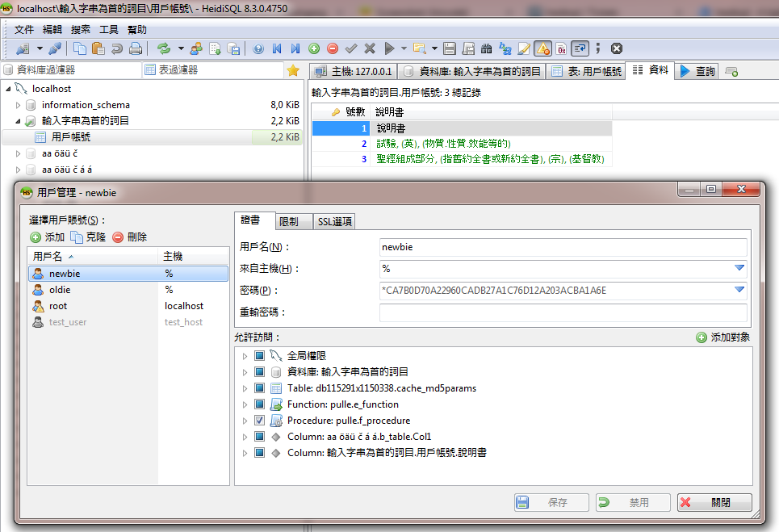Click the 添加 add user button
Screen dimensions: 779x532
point(47,237)
